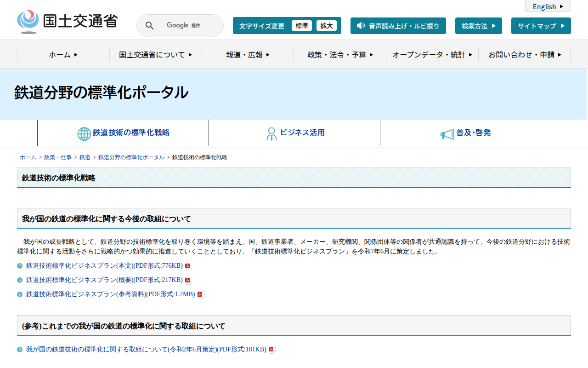
Task: Go to 鉄道 in the breadcrumb
Action: point(85,157)
